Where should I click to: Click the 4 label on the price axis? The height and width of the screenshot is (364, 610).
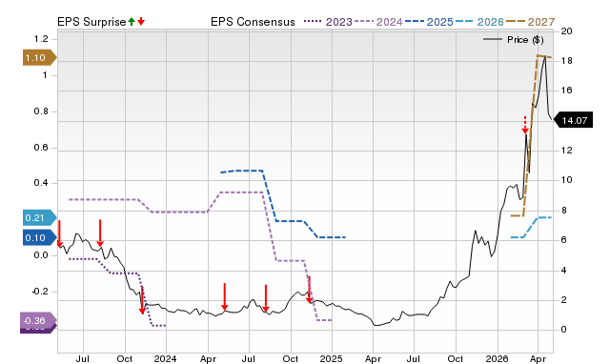click(x=563, y=271)
